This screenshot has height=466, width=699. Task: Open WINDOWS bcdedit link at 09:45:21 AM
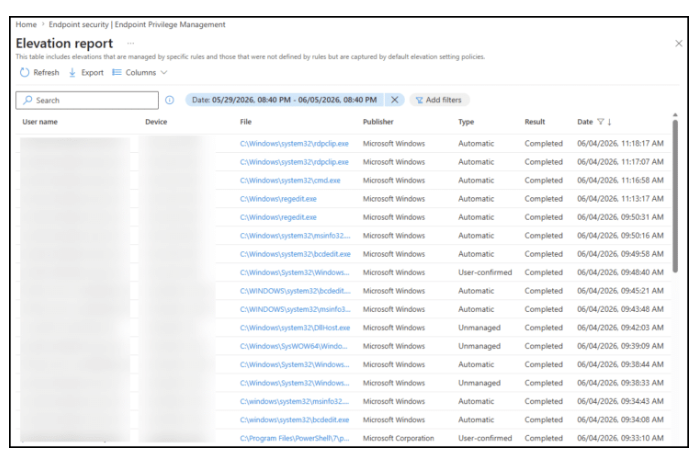click(x=295, y=291)
